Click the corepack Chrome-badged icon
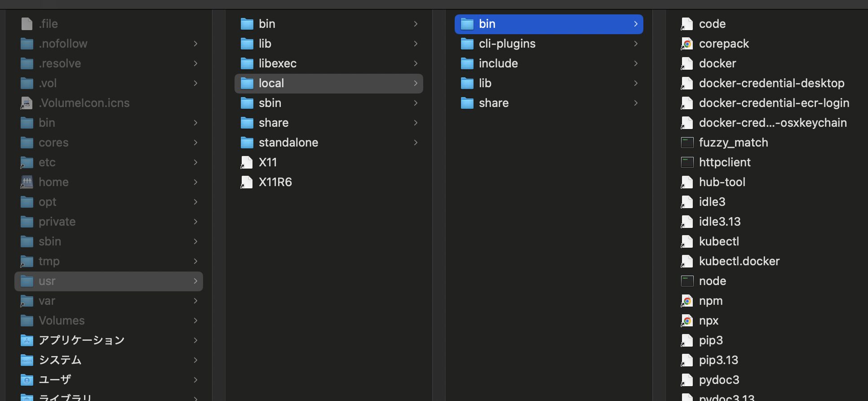This screenshot has height=401, width=868. (x=687, y=44)
